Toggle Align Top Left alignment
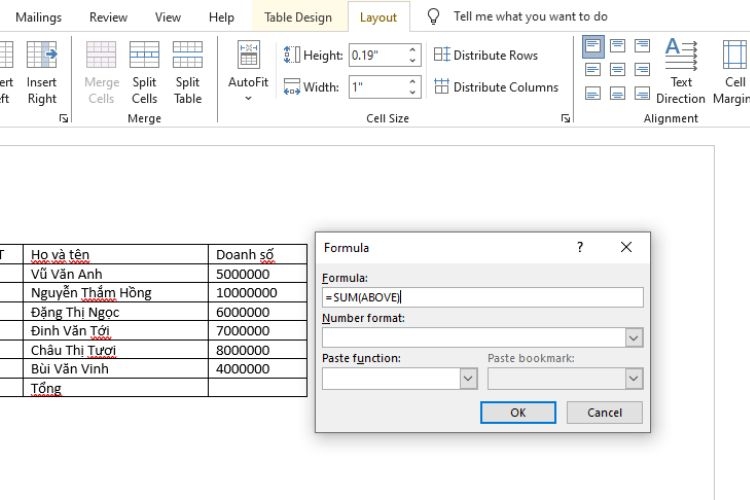This screenshot has height=500, width=750. pos(593,46)
